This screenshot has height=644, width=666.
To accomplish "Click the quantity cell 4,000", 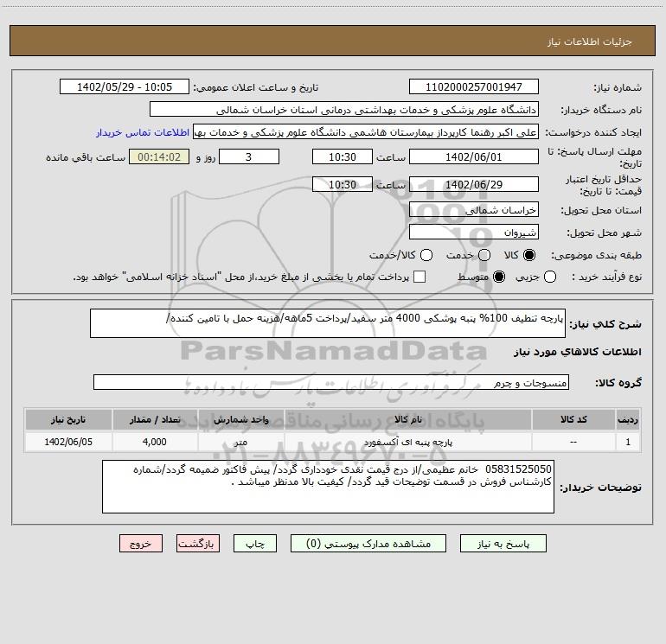I will pyautogui.click(x=155, y=443).
